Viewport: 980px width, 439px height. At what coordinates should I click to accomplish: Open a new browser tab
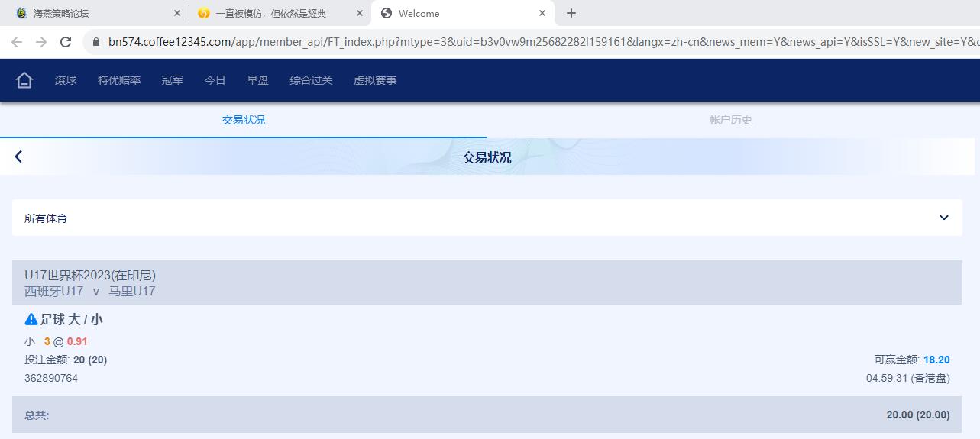coord(571,13)
